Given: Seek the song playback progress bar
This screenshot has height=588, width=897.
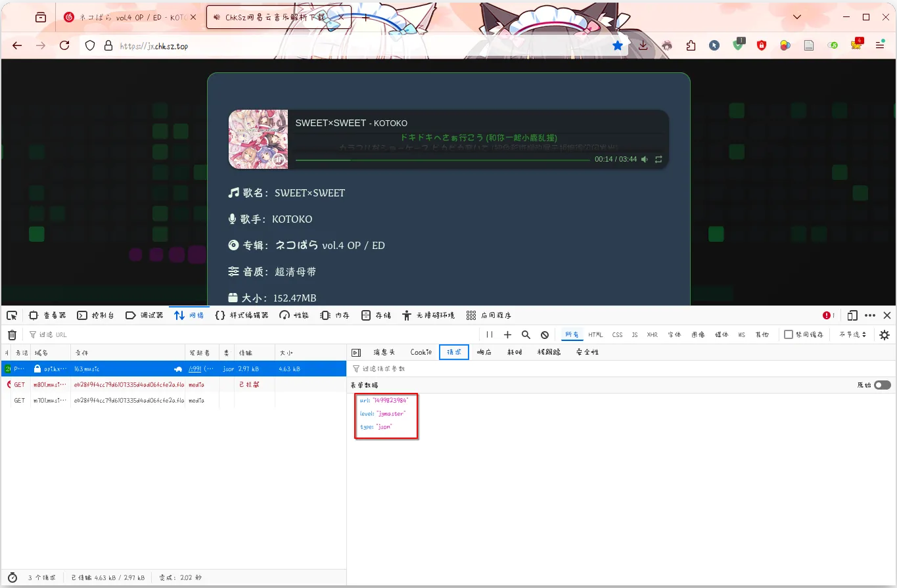Looking at the screenshot, I should 440,159.
